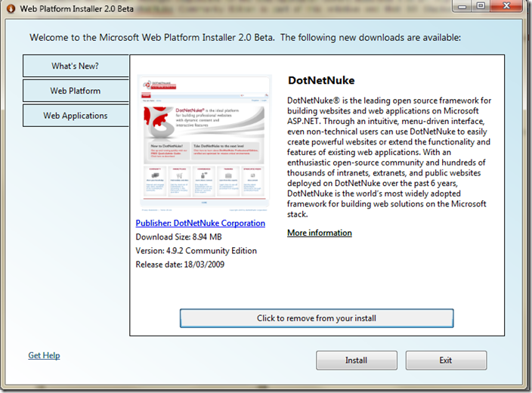Minimize the Web Platform Installer window
The height and width of the screenshot is (393, 532).
tap(462, 6)
